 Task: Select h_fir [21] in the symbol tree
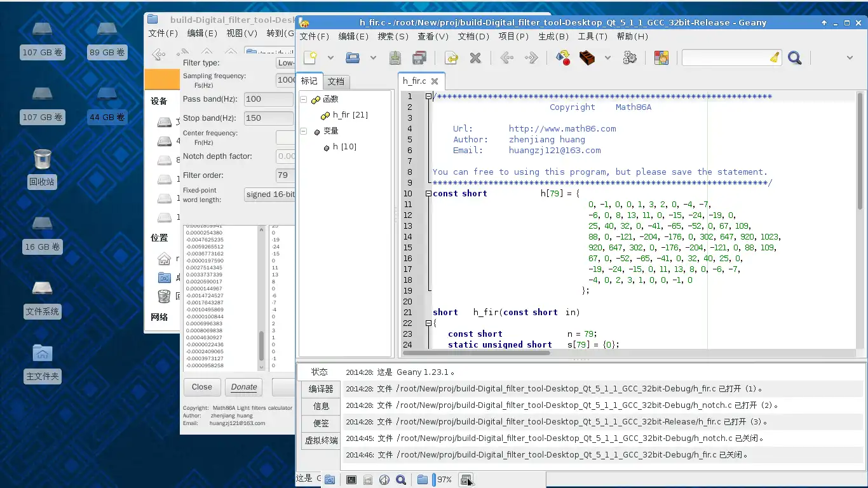350,115
